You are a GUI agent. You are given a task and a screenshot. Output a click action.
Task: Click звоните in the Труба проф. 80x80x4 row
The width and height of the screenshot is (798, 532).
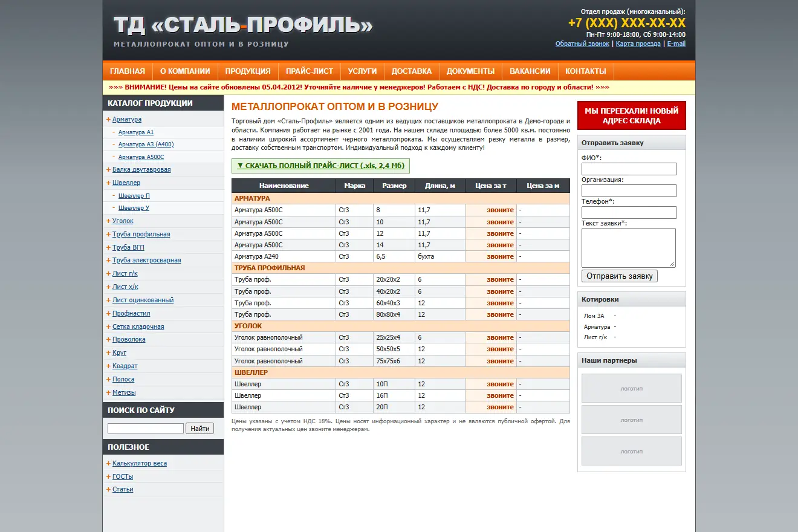[501, 314]
